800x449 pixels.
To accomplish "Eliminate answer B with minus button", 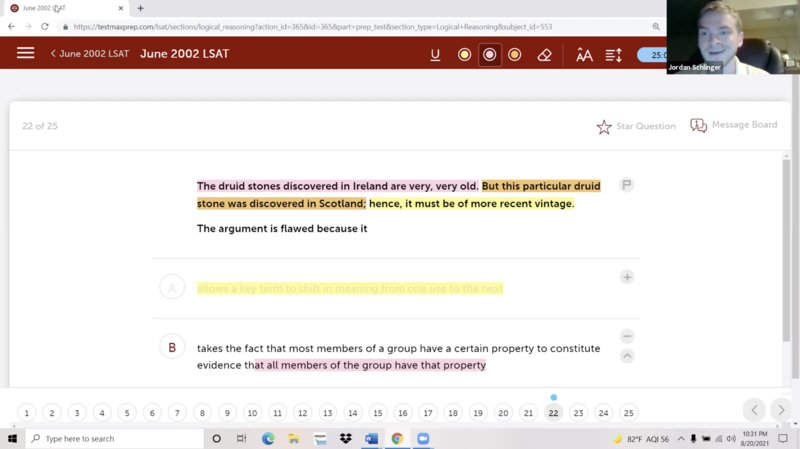I will (x=627, y=337).
